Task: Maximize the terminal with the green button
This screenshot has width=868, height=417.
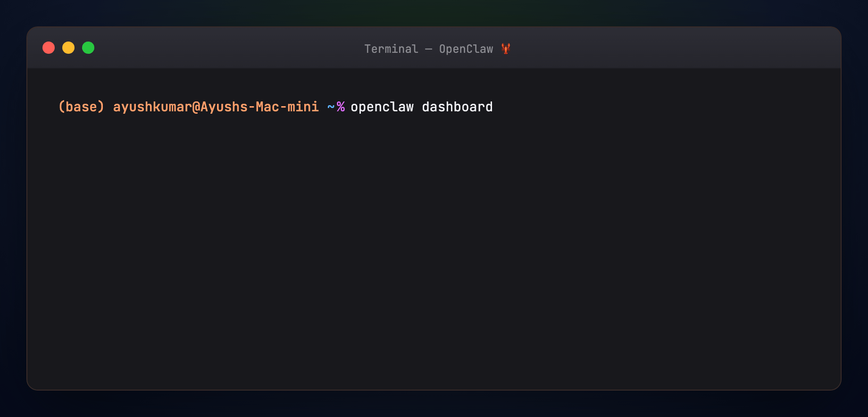Action: pyautogui.click(x=88, y=48)
